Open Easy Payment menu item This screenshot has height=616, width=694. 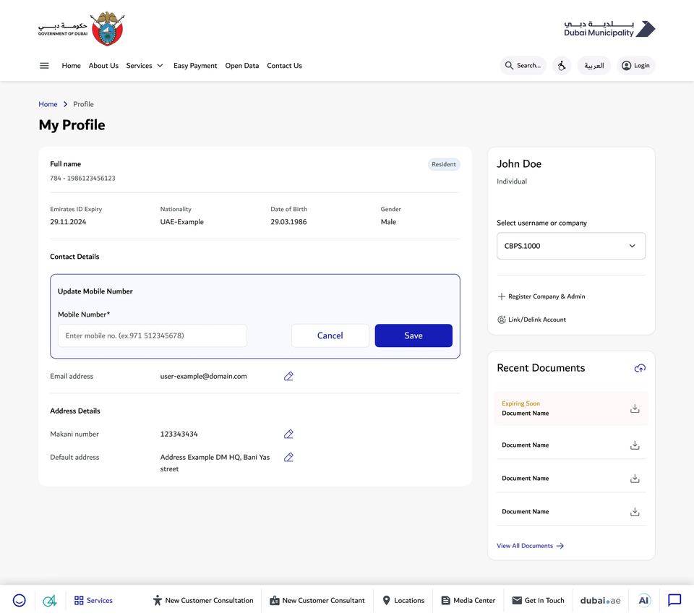pos(195,66)
